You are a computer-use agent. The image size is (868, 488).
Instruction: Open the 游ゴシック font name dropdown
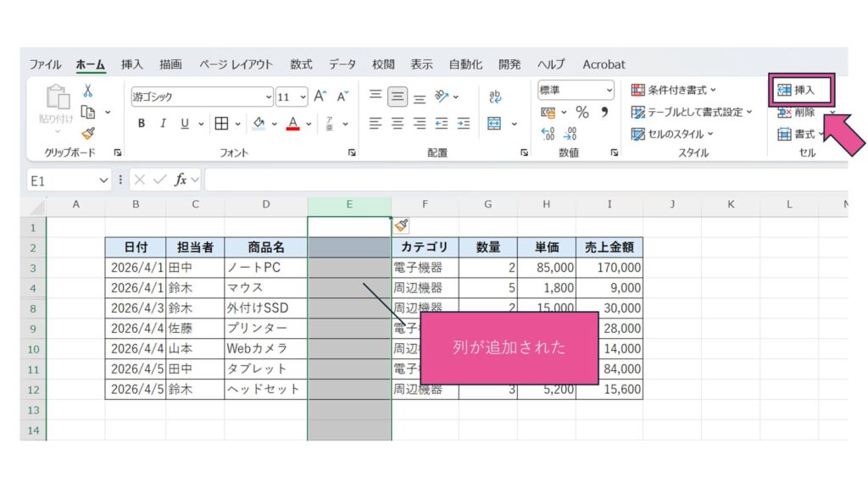click(x=269, y=97)
